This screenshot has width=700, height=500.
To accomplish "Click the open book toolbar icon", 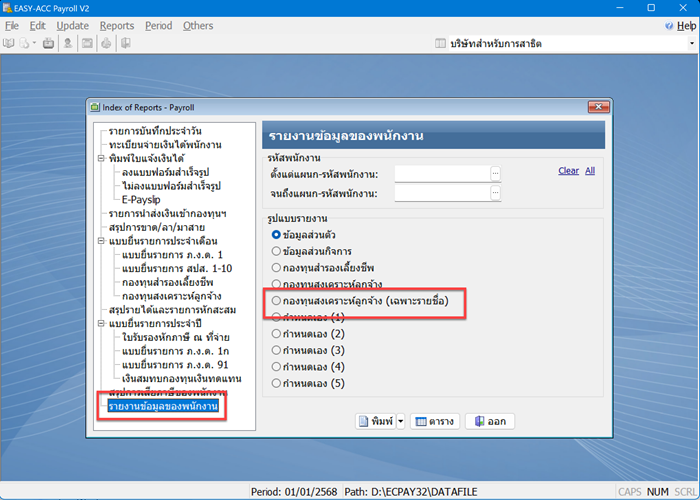I will pyautogui.click(x=9, y=44).
